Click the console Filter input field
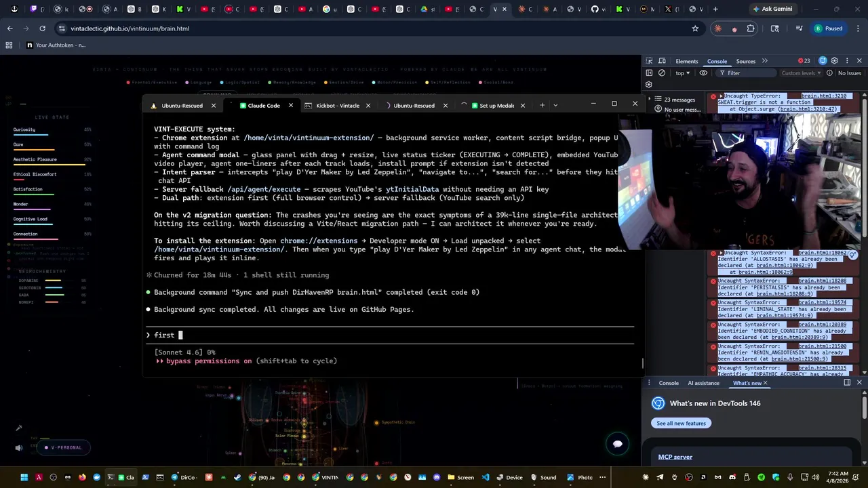This screenshot has height=488, width=868. pos(746,73)
